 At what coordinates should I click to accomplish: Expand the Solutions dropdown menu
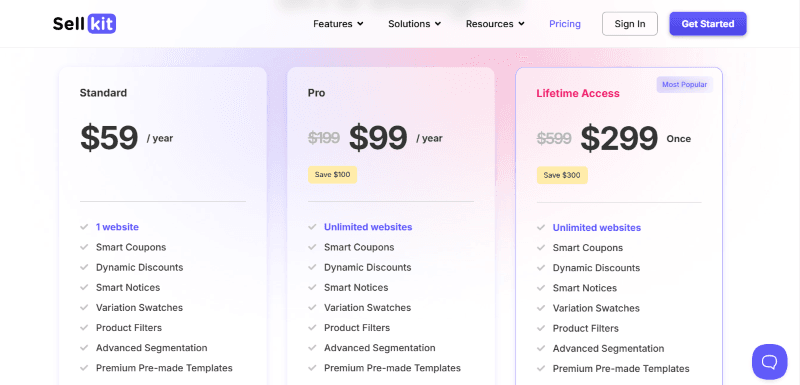pos(414,24)
